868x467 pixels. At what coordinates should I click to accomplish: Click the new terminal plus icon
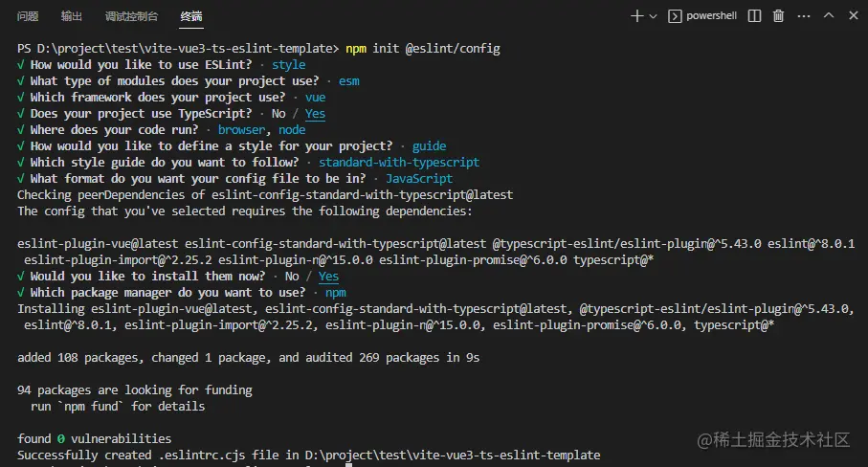click(x=636, y=16)
